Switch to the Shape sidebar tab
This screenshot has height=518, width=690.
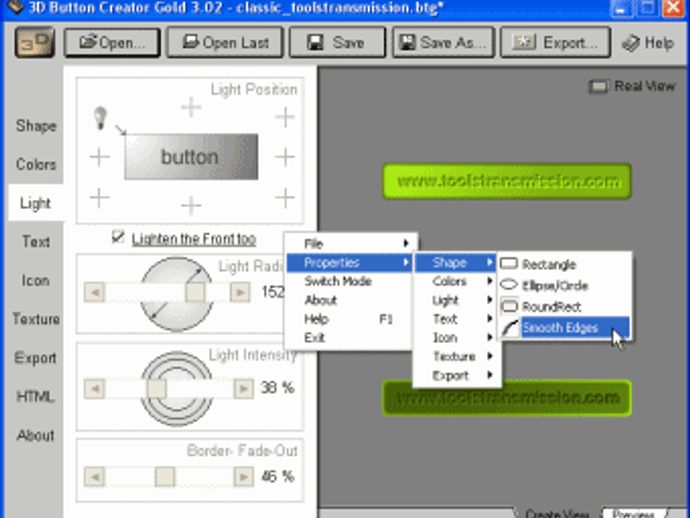(x=36, y=126)
